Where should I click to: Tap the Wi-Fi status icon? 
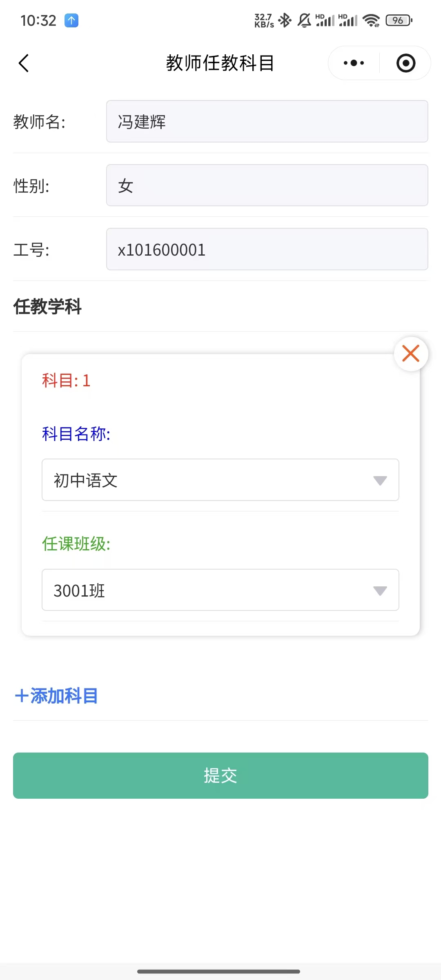(x=371, y=20)
